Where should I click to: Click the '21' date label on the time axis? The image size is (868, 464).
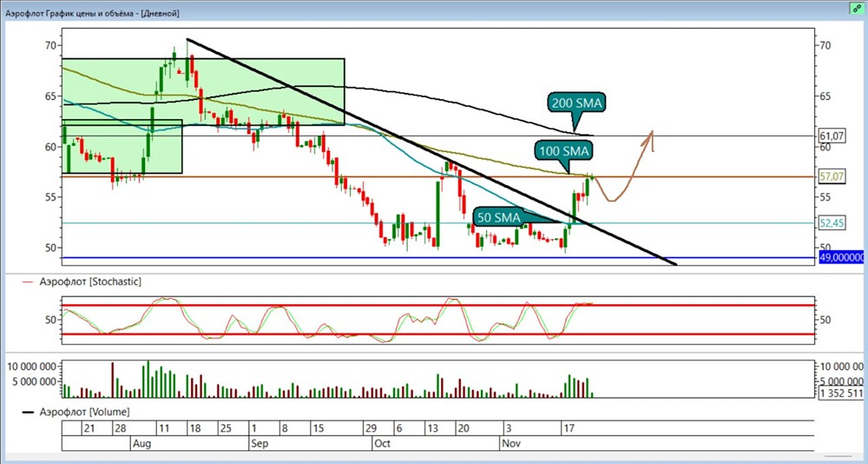point(89,428)
